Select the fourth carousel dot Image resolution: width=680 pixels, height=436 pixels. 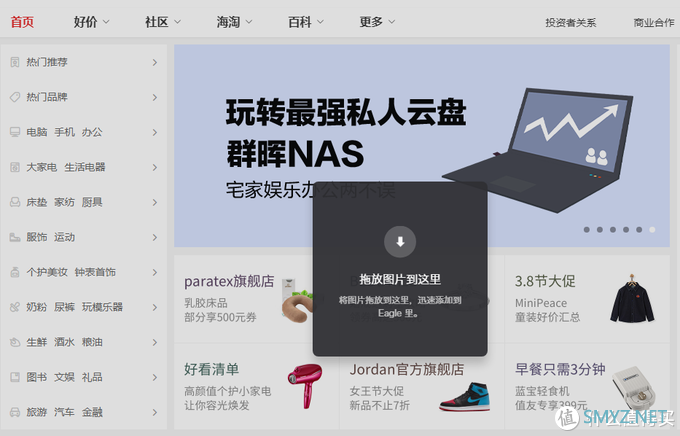[626, 229]
